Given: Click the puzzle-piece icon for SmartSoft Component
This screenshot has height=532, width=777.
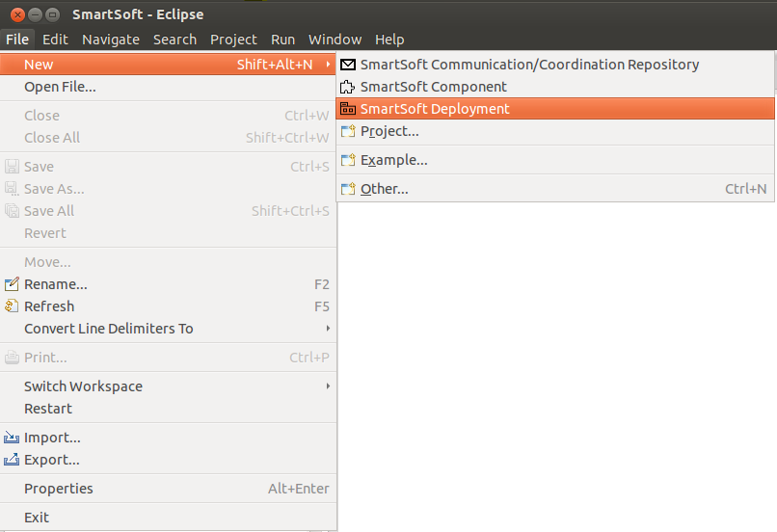Looking at the screenshot, I should click(347, 87).
